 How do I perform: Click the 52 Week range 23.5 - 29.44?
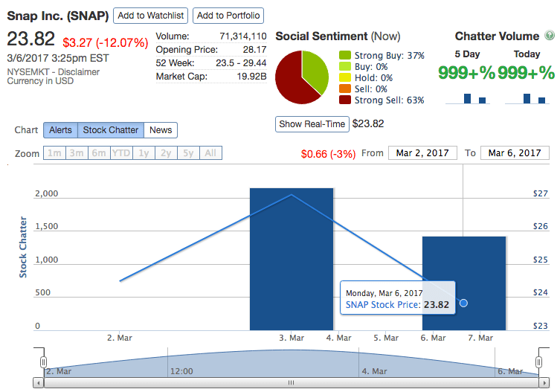(x=241, y=63)
